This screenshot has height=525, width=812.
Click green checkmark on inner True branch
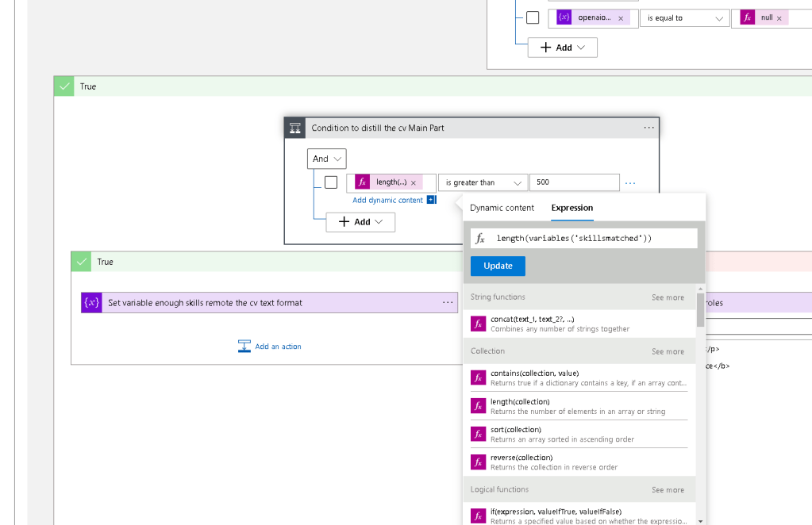tap(81, 262)
